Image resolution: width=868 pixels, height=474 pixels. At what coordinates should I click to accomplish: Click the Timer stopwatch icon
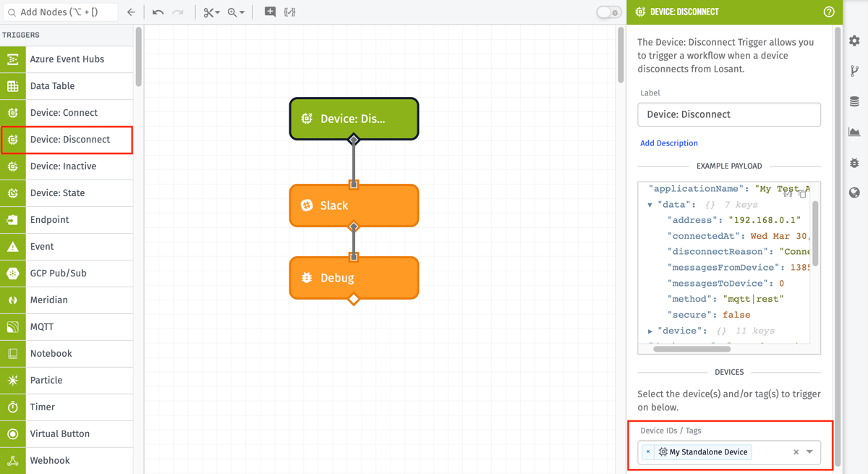tap(13, 407)
